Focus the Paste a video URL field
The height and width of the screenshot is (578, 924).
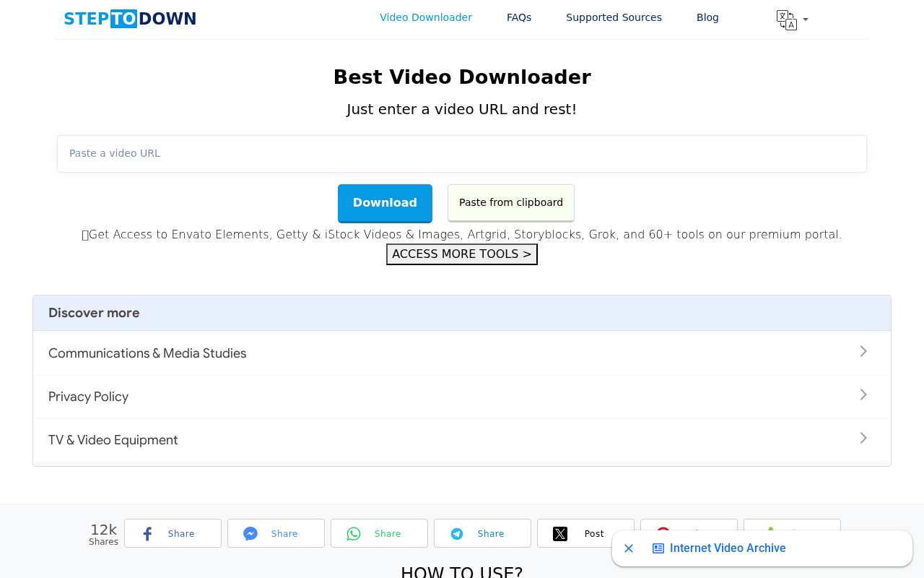(462, 154)
